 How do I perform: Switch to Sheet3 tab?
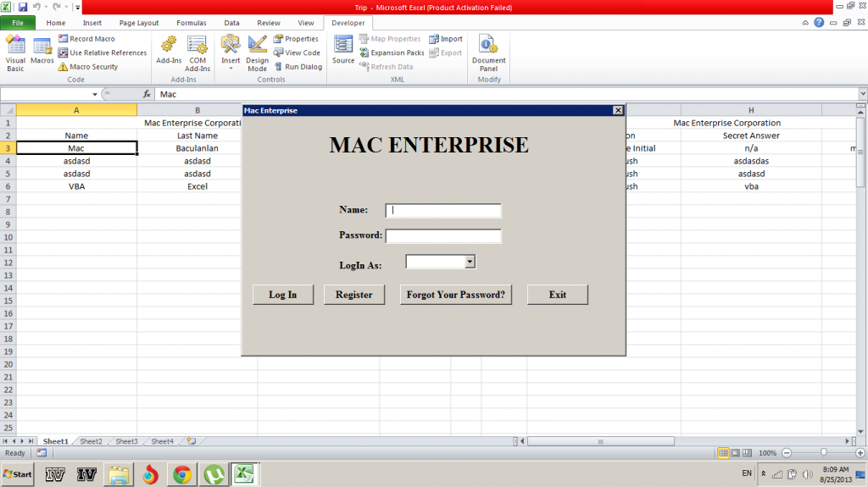tap(126, 441)
